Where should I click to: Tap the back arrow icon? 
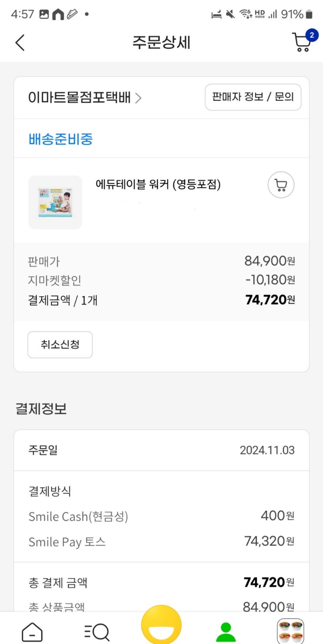[20, 43]
